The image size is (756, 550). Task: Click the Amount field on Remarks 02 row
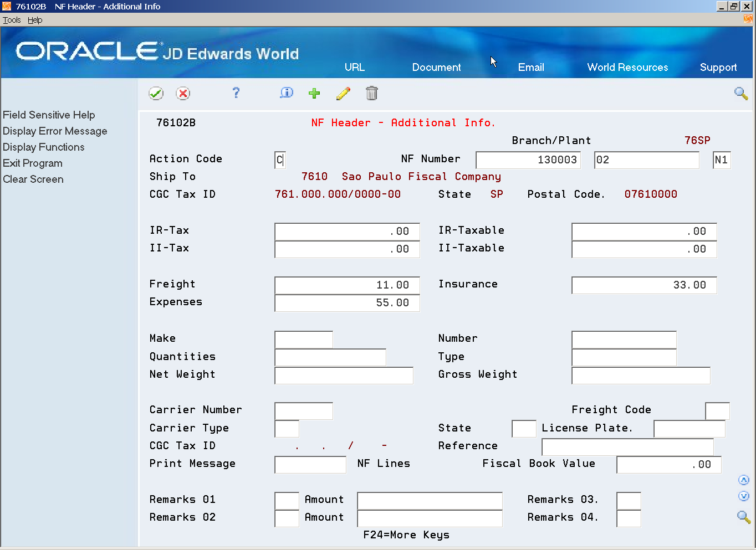coord(430,518)
